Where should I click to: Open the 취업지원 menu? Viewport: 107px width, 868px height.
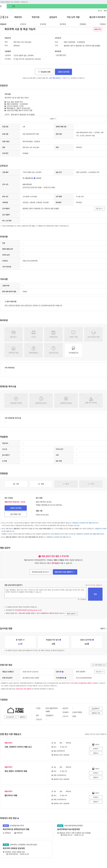click(x=35, y=17)
